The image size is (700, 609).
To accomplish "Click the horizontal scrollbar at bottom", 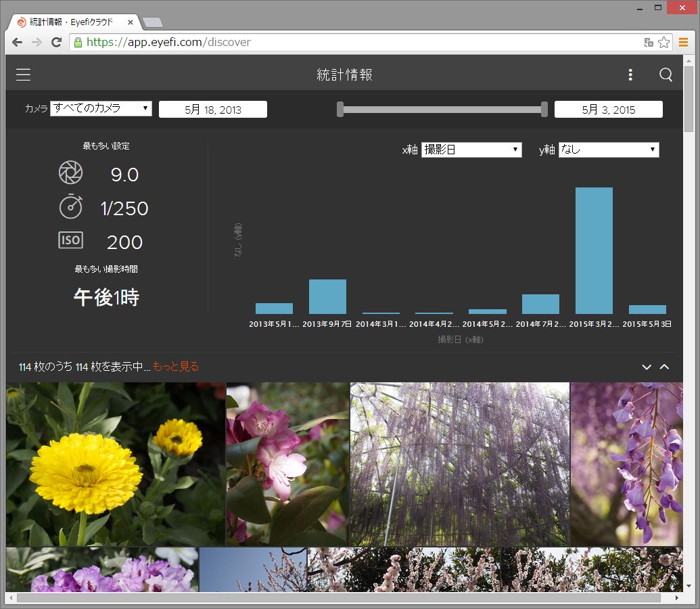I will (x=338, y=597).
